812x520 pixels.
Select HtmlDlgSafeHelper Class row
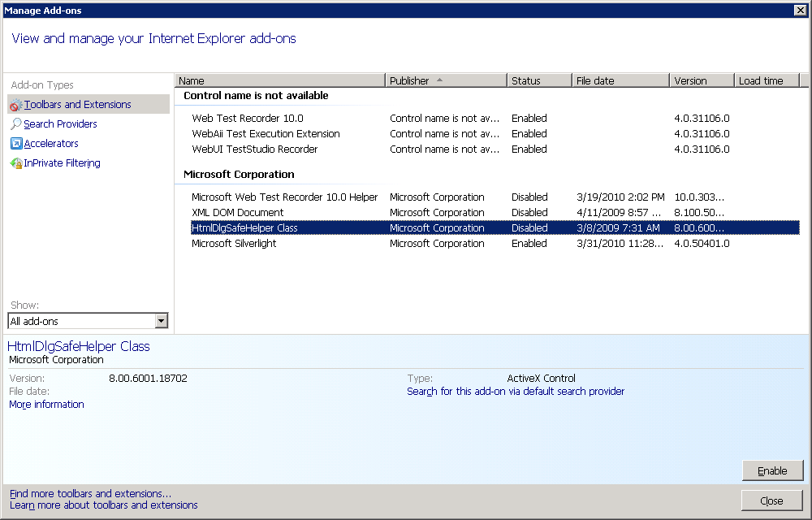point(495,227)
